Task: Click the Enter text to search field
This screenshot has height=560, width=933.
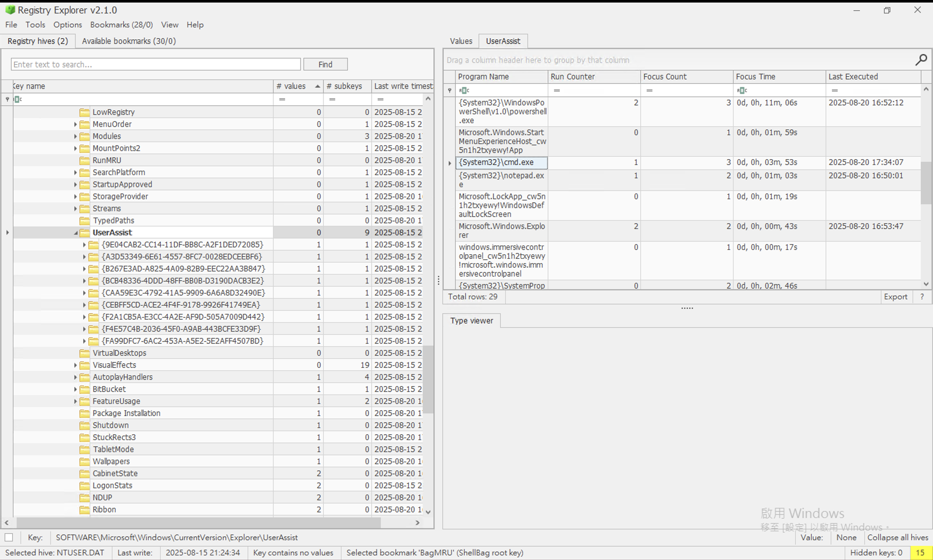Action: [155, 64]
